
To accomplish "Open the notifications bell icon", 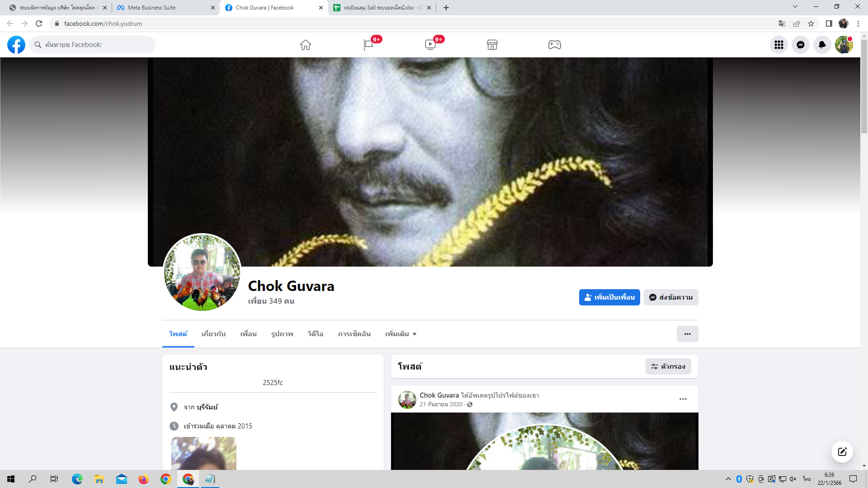I will point(822,45).
